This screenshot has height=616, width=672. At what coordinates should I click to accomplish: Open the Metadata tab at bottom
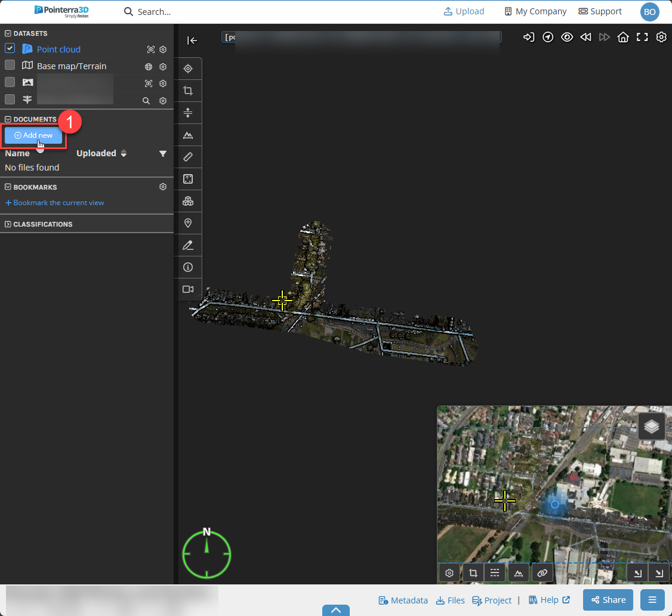[x=403, y=600]
